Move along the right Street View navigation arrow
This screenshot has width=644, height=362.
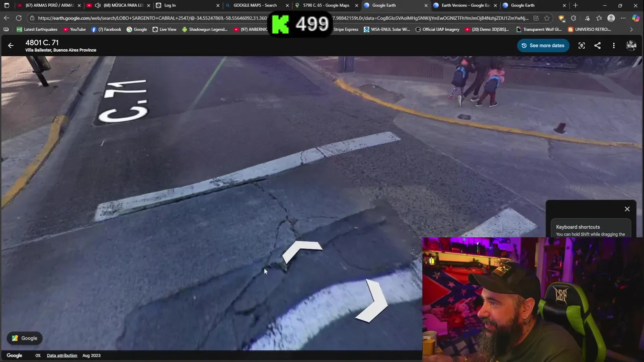tap(372, 301)
